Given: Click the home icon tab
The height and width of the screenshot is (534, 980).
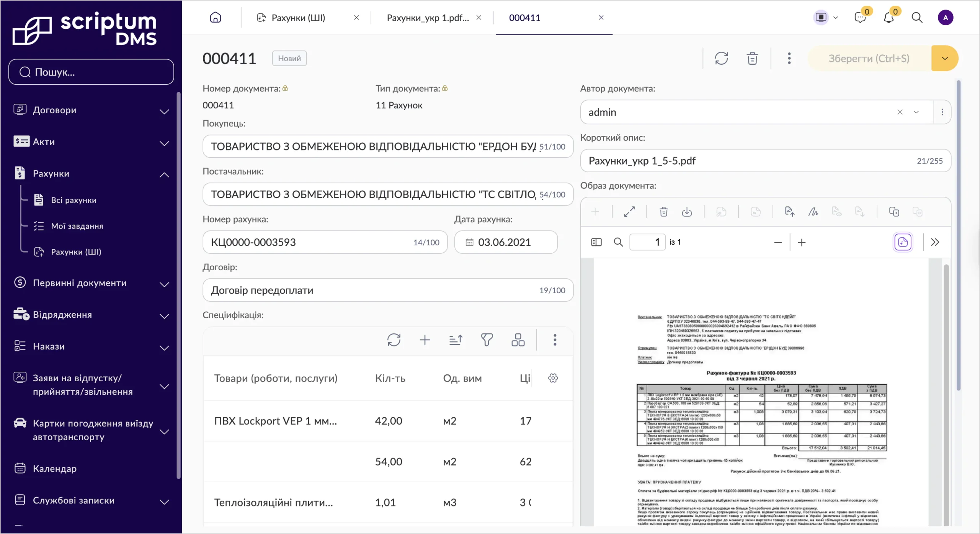Looking at the screenshot, I should [216, 18].
